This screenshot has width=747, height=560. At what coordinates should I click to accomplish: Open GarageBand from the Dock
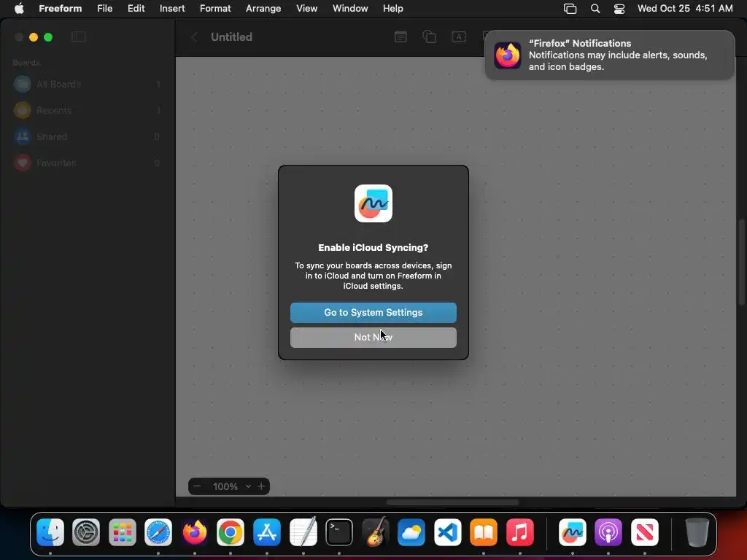(x=376, y=532)
